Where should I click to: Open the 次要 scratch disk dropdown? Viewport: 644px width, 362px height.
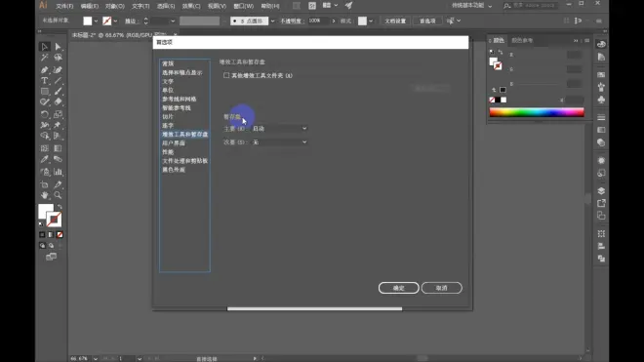(x=280, y=142)
